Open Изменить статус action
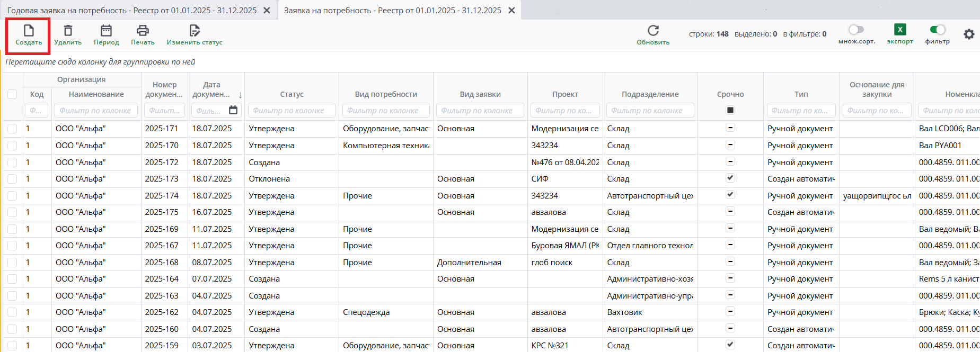The image size is (980, 352). tap(195, 31)
